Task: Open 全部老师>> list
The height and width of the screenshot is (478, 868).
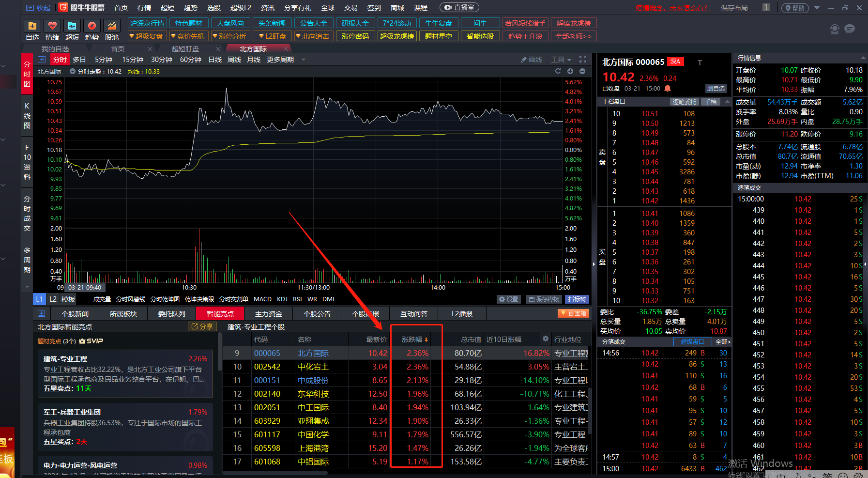Action: point(574,36)
